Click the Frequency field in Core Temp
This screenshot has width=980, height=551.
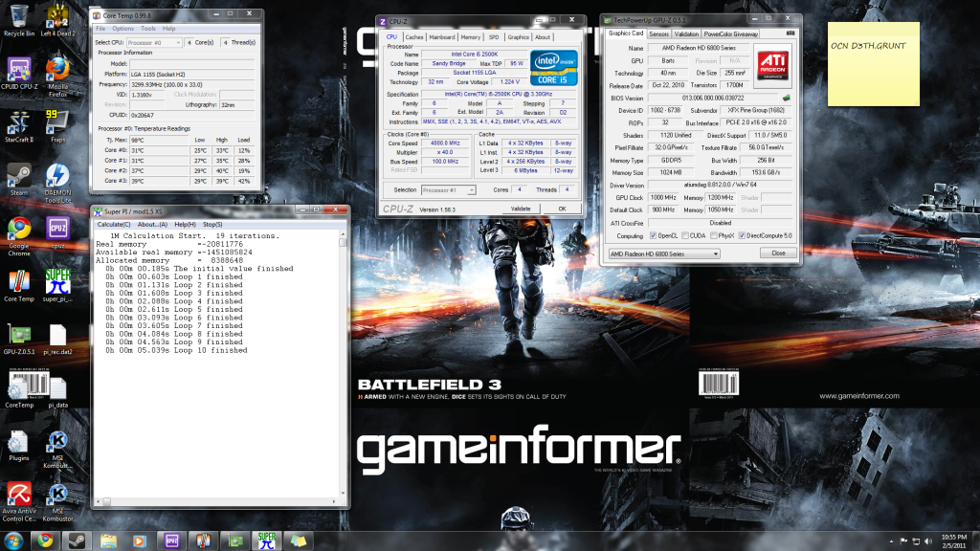pyautogui.click(x=191, y=84)
